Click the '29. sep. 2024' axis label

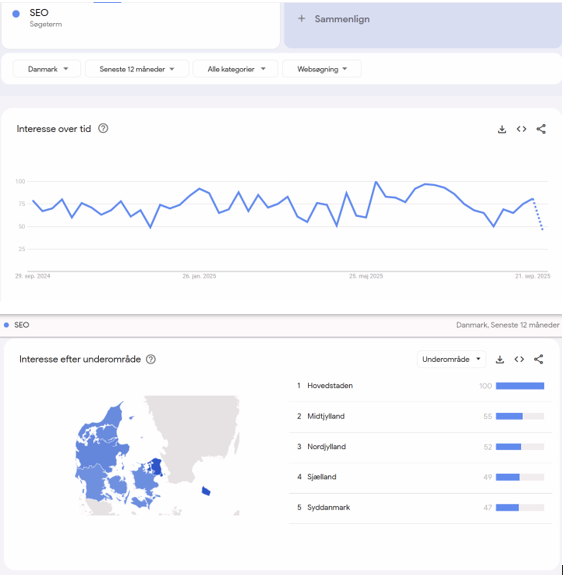click(33, 276)
